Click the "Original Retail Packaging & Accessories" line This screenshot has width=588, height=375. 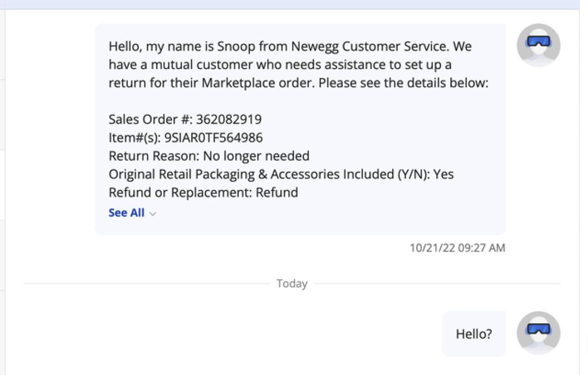[281, 174]
